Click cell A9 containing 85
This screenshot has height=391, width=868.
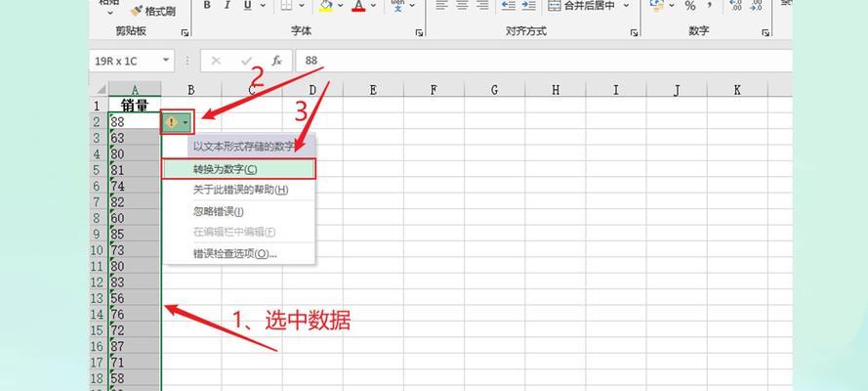135,235
